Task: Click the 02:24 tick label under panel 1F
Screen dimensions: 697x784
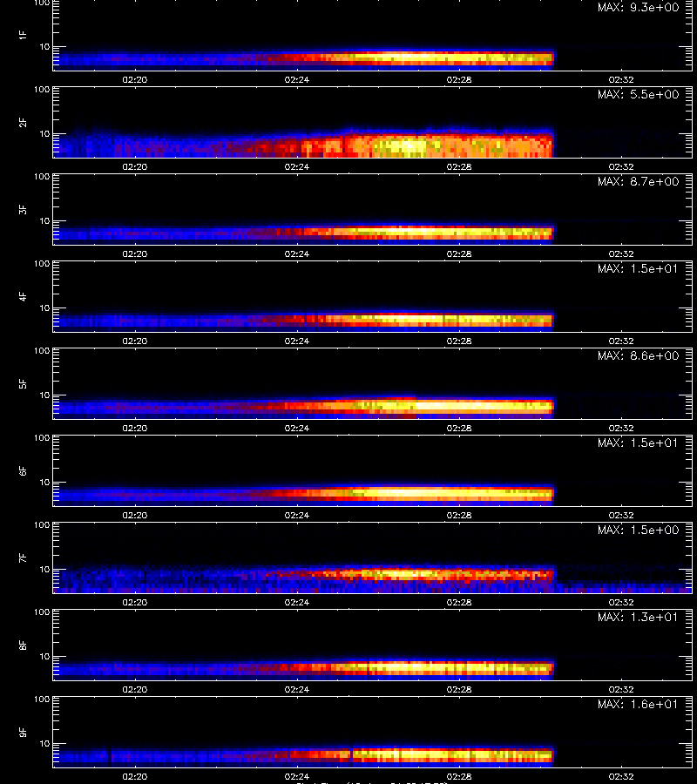Action: (297, 79)
